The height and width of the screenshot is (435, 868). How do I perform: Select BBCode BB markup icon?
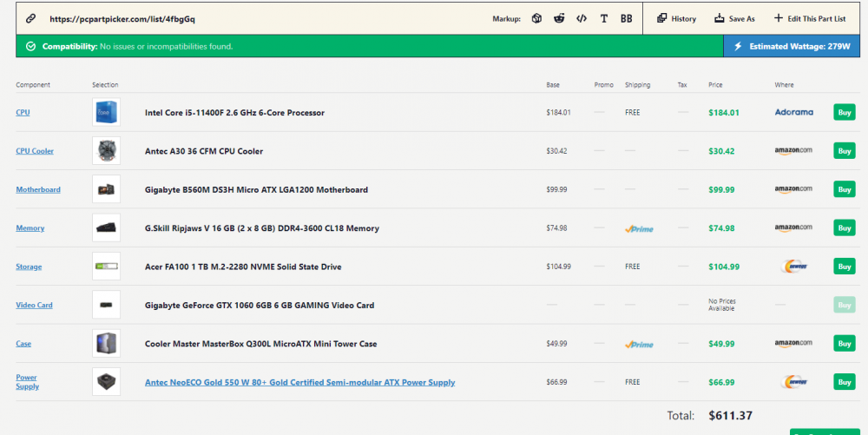coord(626,18)
